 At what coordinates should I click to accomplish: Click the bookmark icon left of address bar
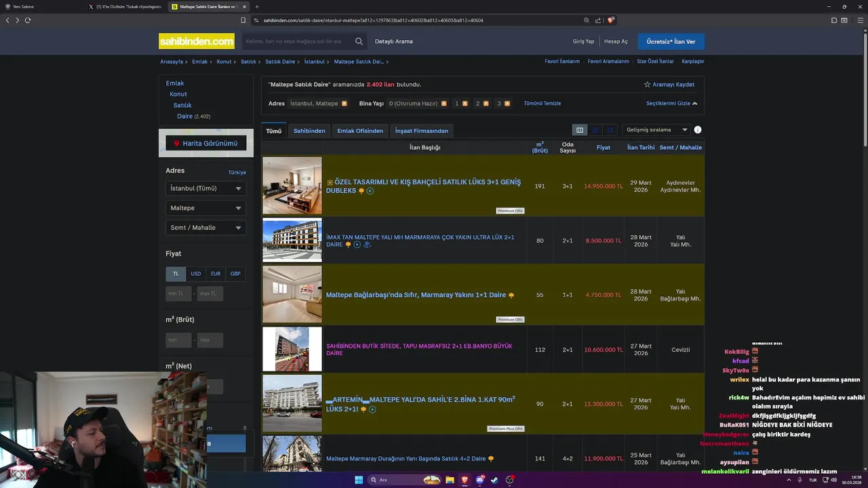tap(243, 20)
